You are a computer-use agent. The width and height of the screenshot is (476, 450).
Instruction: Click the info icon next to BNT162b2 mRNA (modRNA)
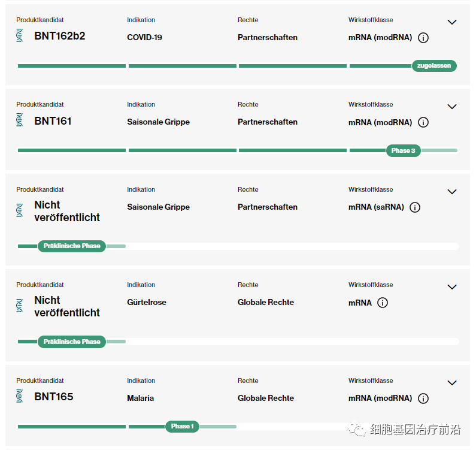423,38
